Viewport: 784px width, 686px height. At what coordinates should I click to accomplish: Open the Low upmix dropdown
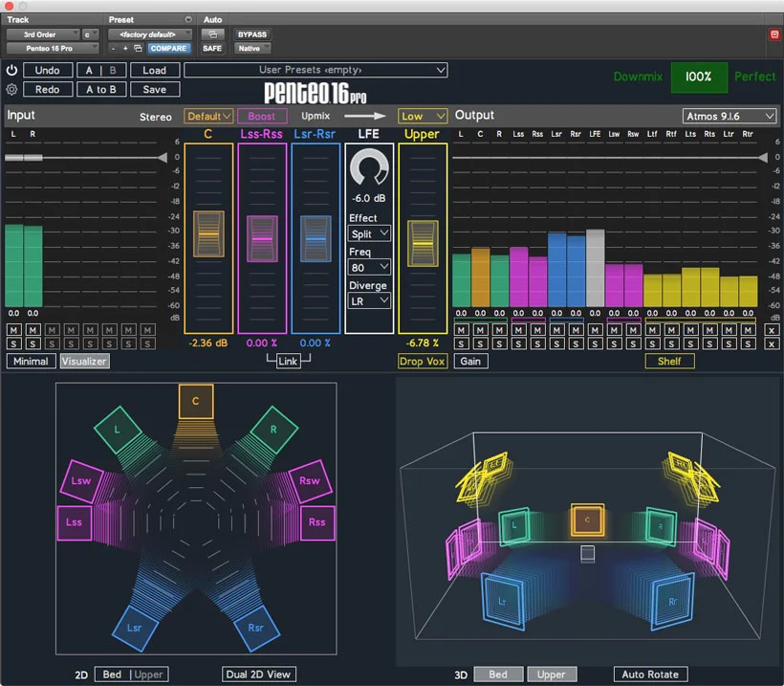click(423, 116)
